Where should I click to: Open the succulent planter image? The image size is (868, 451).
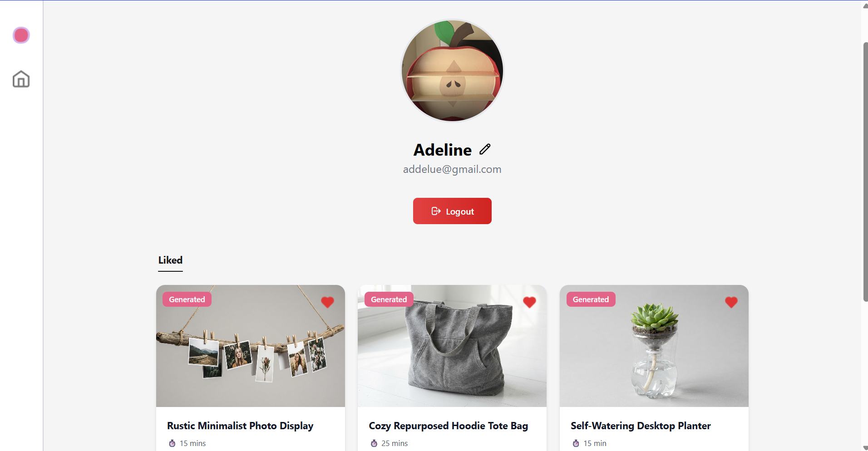coord(654,346)
